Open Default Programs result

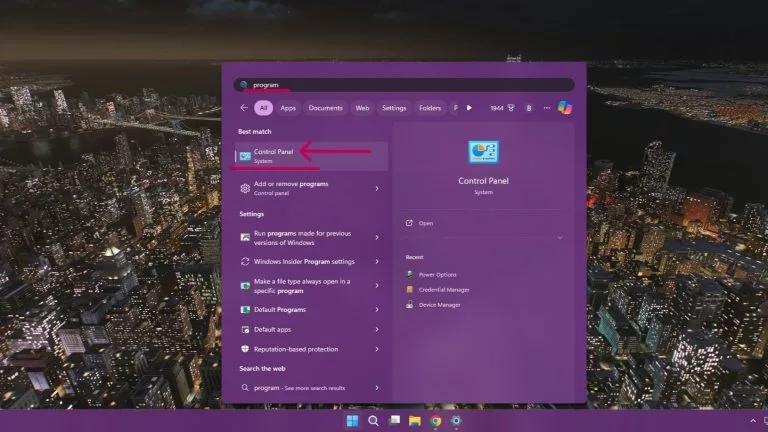(305, 310)
